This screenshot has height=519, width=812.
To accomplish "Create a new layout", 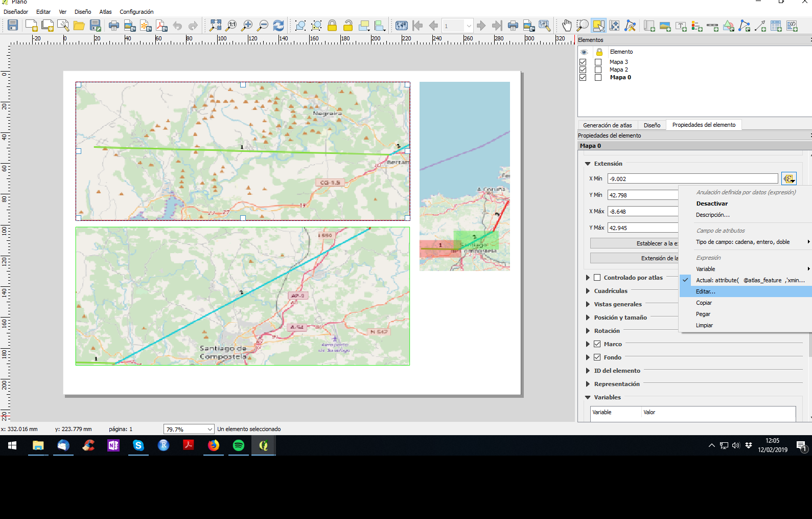I will click(31, 25).
